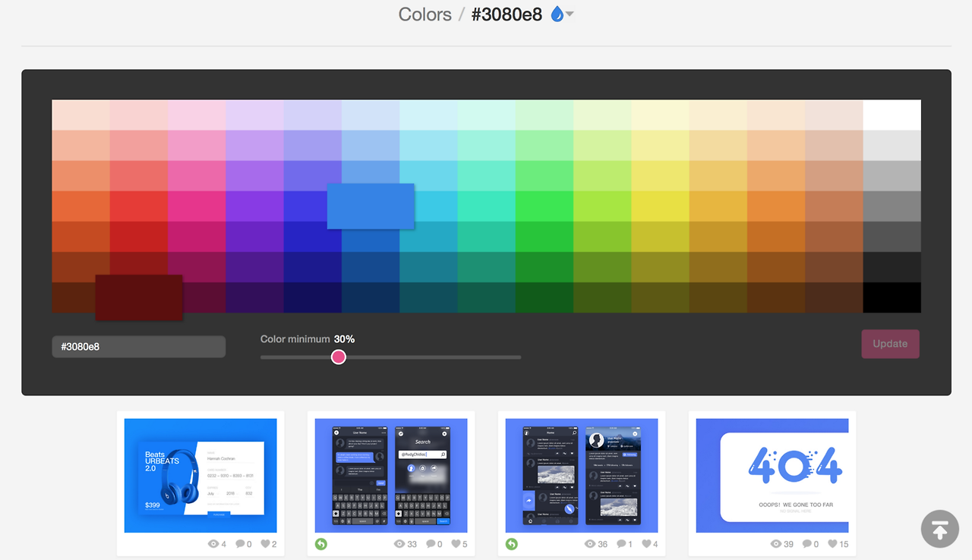Select the enlarged blue #3080e8 swatch in the grid

point(371,206)
